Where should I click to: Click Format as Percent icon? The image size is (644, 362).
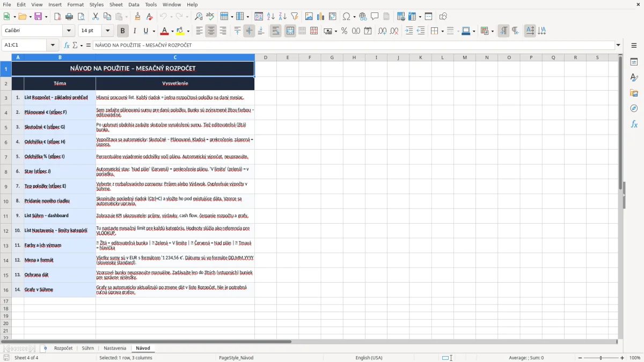click(344, 31)
